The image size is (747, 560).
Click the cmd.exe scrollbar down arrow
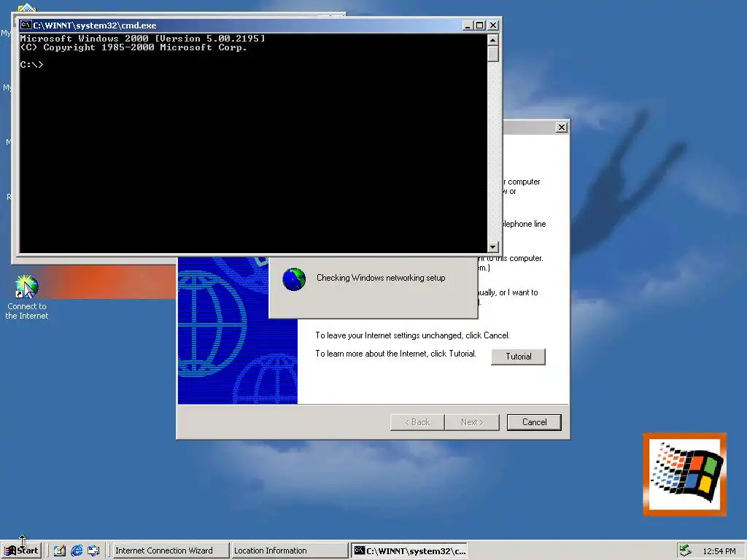[493, 246]
